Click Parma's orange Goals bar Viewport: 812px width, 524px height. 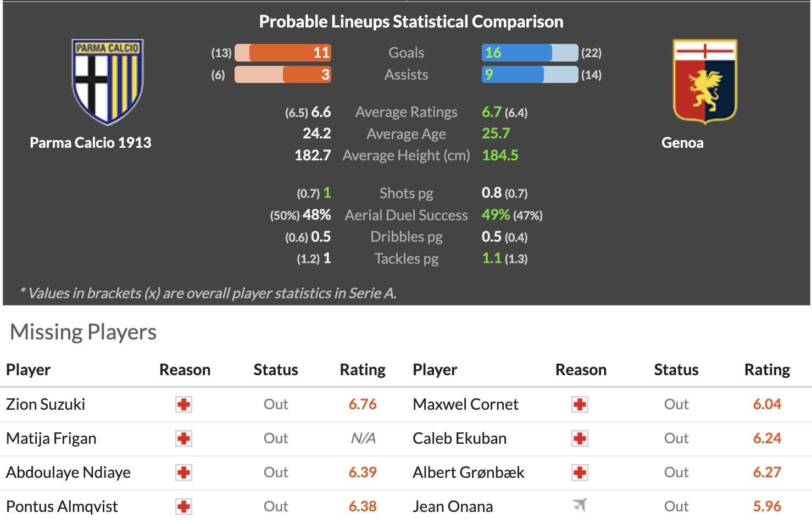pos(290,53)
